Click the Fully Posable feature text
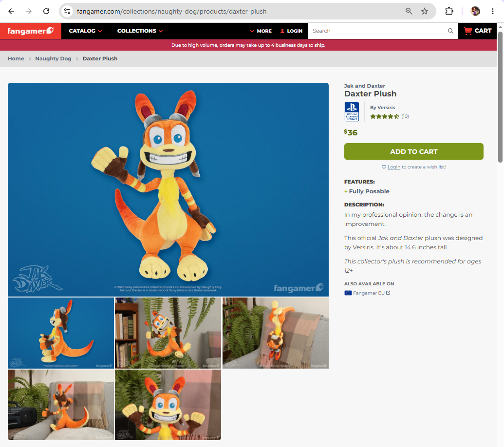The height and width of the screenshot is (447, 504). 369,191
